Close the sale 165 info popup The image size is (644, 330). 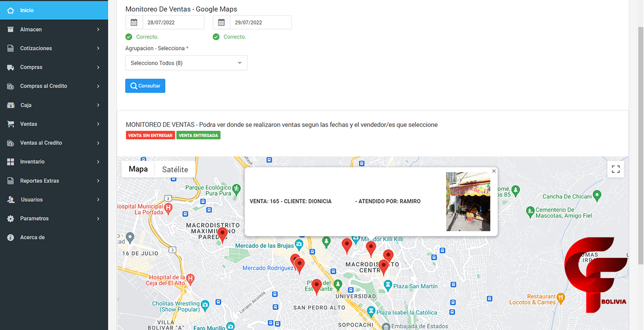click(x=494, y=171)
